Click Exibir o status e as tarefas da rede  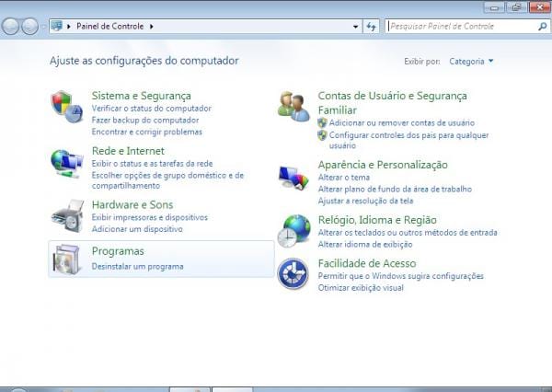[152, 164]
